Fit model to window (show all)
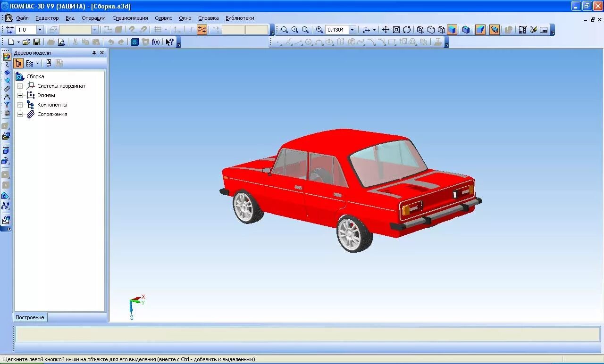The image size is (604, 364). [x=396, y=30]
